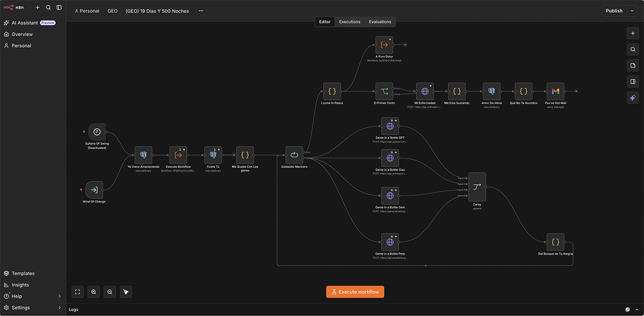The width and height of the screenshot is (644, 316).
Task: Select the A Puro Dolor workflow node
Action: tap(384, 45)
